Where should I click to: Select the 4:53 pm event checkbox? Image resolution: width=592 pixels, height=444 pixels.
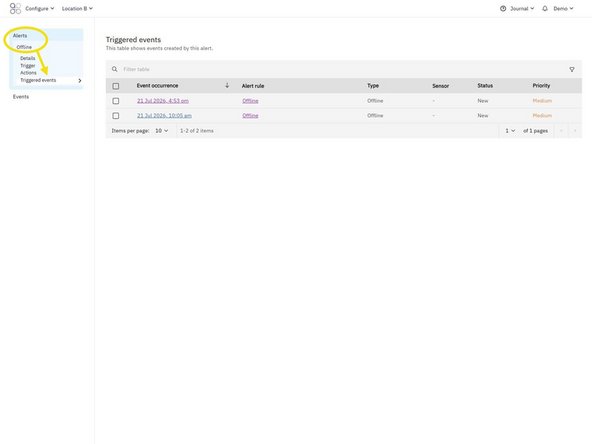point(116,101)
